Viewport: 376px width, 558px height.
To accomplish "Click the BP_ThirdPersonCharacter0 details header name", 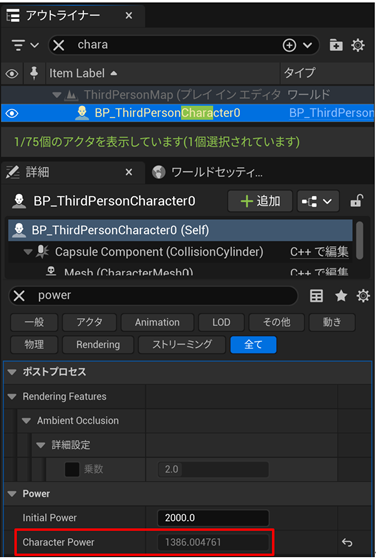I will (x=115, y=201).
